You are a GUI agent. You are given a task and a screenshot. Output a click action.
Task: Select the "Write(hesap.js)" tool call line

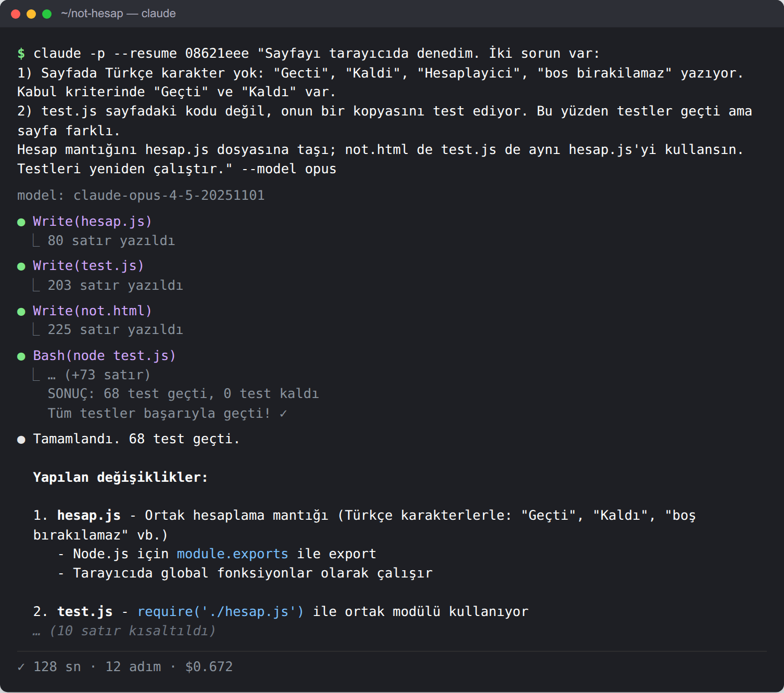point(92,222)
